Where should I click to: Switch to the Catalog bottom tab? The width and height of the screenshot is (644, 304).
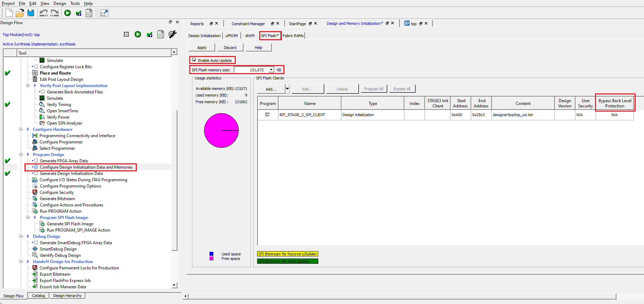coord(38,296)
